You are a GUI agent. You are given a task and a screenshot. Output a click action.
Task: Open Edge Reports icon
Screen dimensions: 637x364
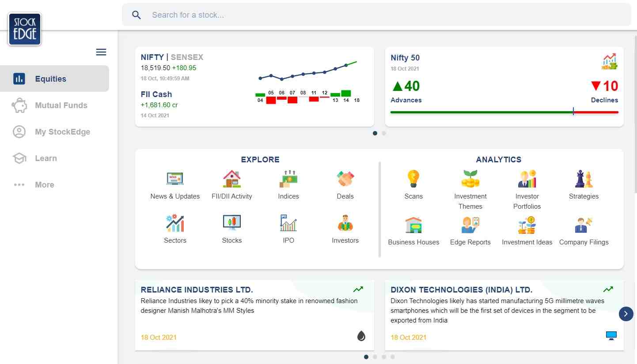coord(470,225)
